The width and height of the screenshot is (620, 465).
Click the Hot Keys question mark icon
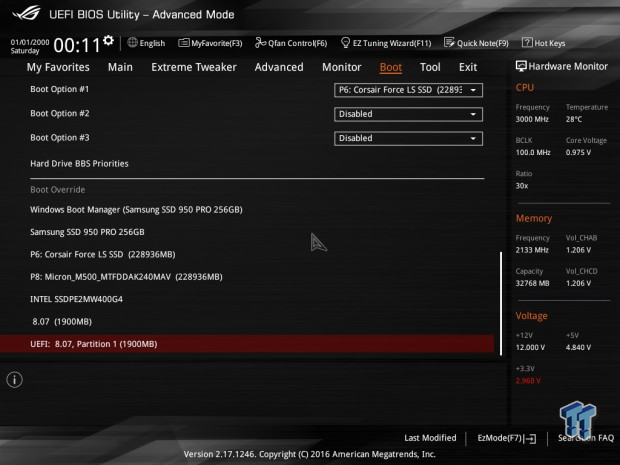click(x=527, y=42)
